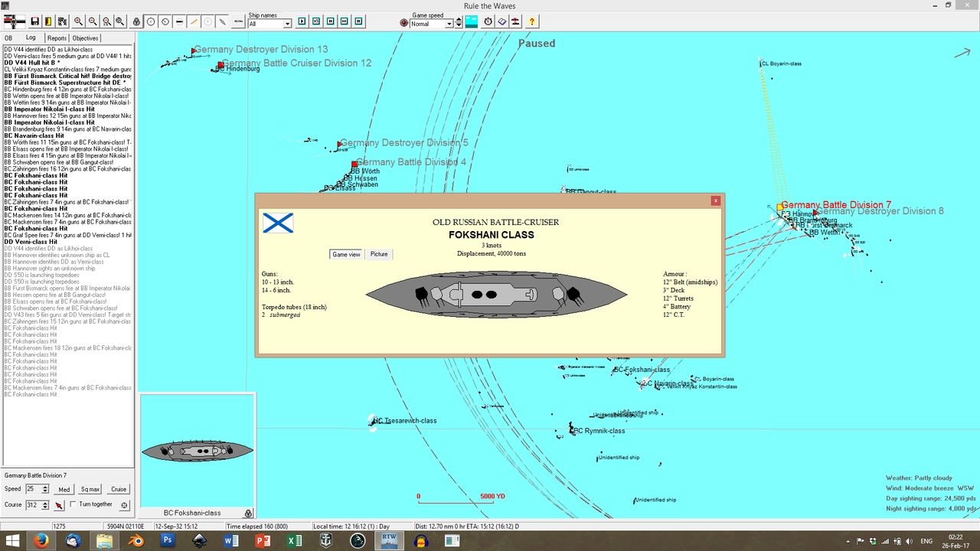This screenshot has height=551, width=980.
Task: Enable the Turn together checkbox
Action: click(x=73, y=504)
